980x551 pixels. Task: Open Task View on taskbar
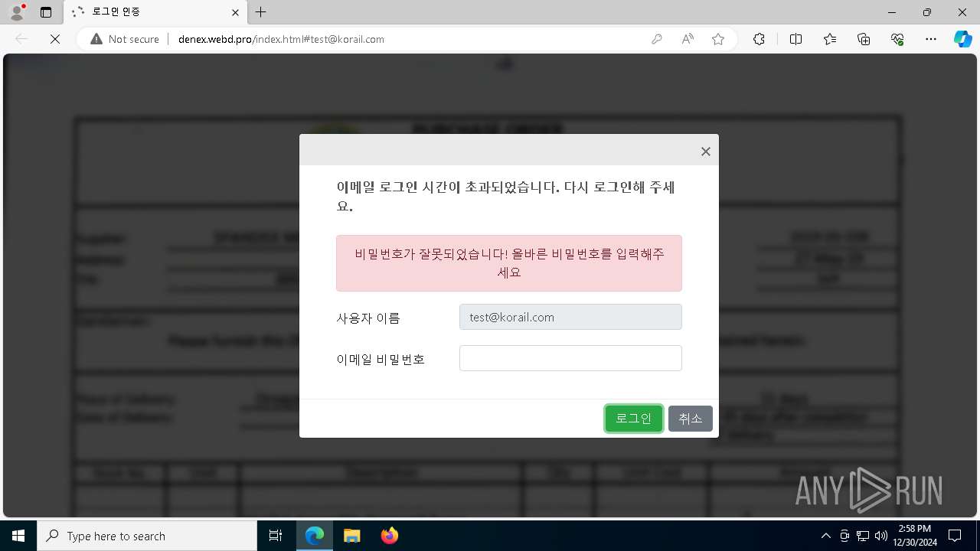[276, 536]
